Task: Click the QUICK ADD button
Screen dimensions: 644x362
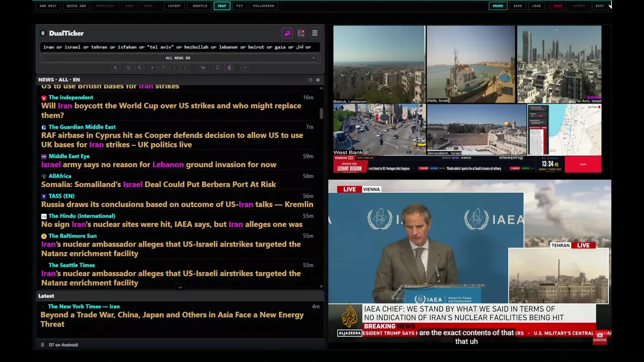Action: pyautogui.click(x=76, y=6)
